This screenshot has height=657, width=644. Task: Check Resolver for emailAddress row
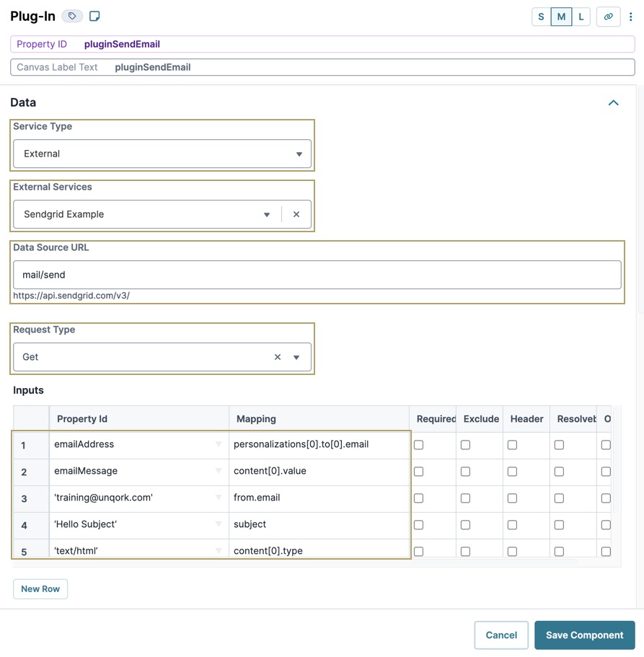pyautogui.click(x=560, y=445)
